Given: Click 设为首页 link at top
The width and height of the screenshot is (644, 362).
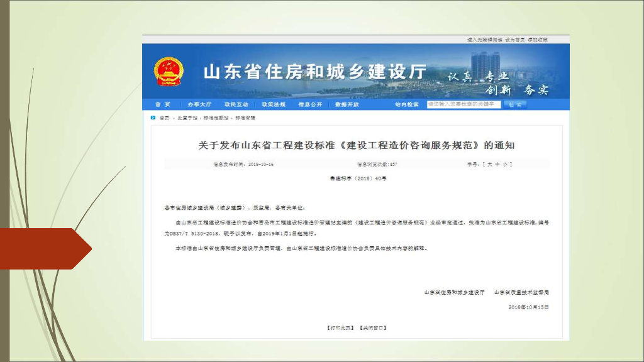Looking at the screenshot, I should pos(515,40).
